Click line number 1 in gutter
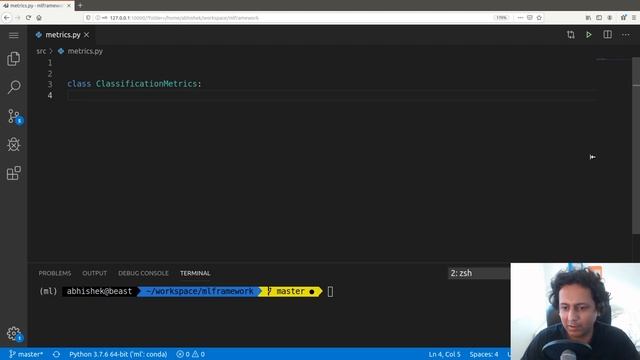Viewport: 640px width, 360px height. (x=50, y=63)
